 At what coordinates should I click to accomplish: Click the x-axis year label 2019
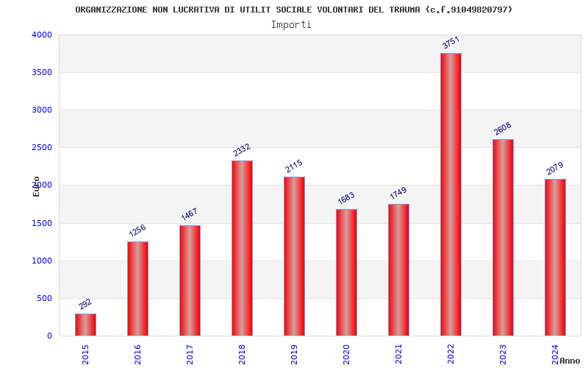294,355
